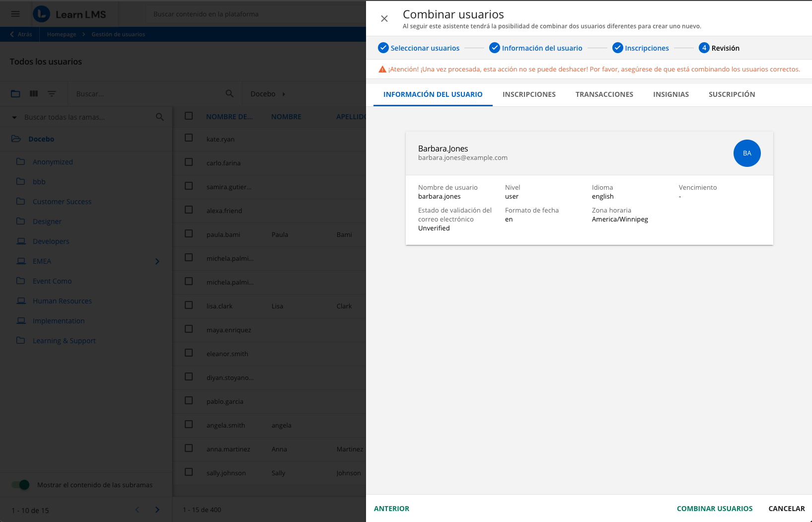The width and height of the screenshot is (812, 522).
Task: Open the hamburger main menu
Action: 15,14
